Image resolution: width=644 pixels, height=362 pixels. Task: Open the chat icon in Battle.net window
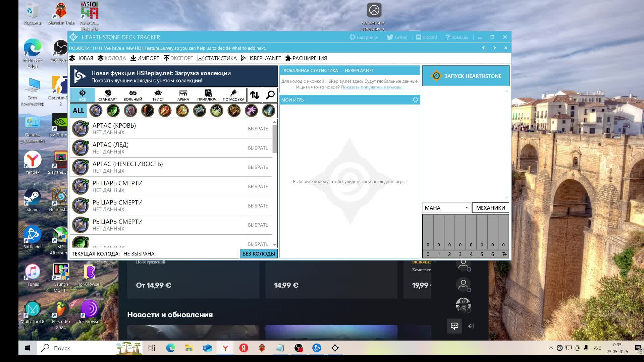(454, 326)
